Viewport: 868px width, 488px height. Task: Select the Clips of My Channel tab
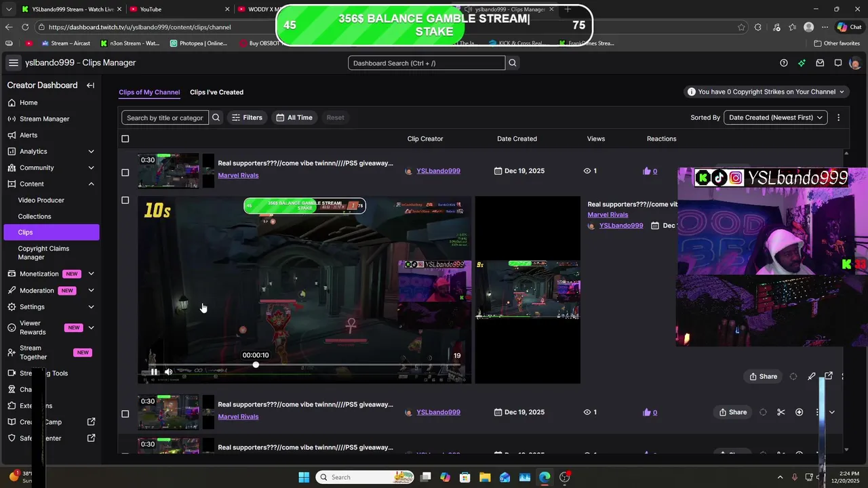click(x=149, y=92)
